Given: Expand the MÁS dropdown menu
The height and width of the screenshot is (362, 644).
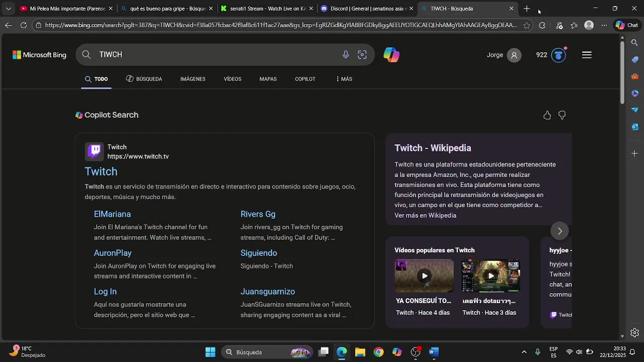Looking at the screenshot, I should 344,79.
